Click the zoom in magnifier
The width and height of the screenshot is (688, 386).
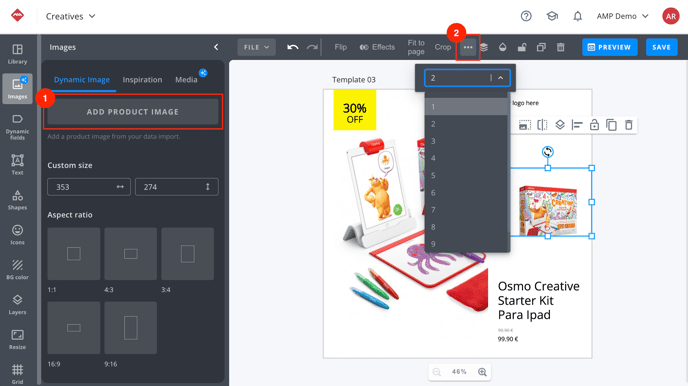[482, 372]
